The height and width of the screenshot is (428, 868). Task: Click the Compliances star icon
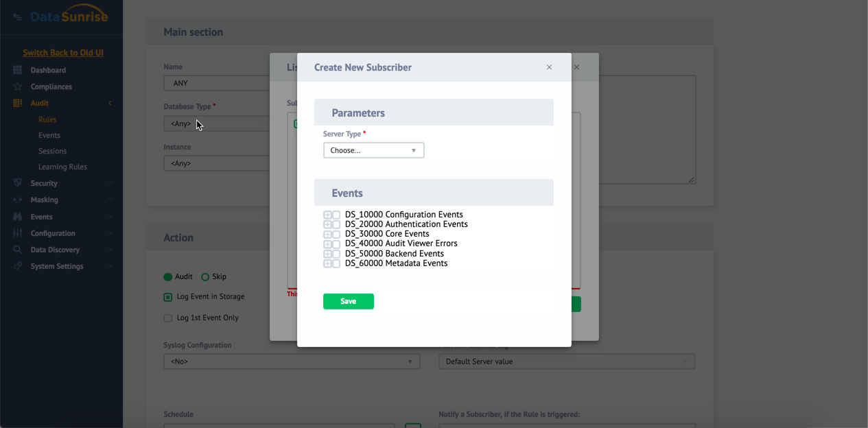pyautogui.click(x=18, y=86)
